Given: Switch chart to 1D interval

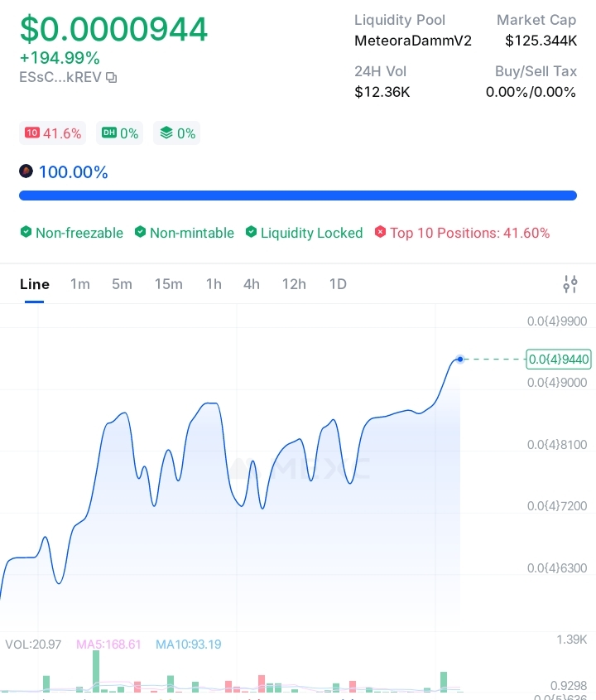Looking at the screenshot, I should pos(338,284).
